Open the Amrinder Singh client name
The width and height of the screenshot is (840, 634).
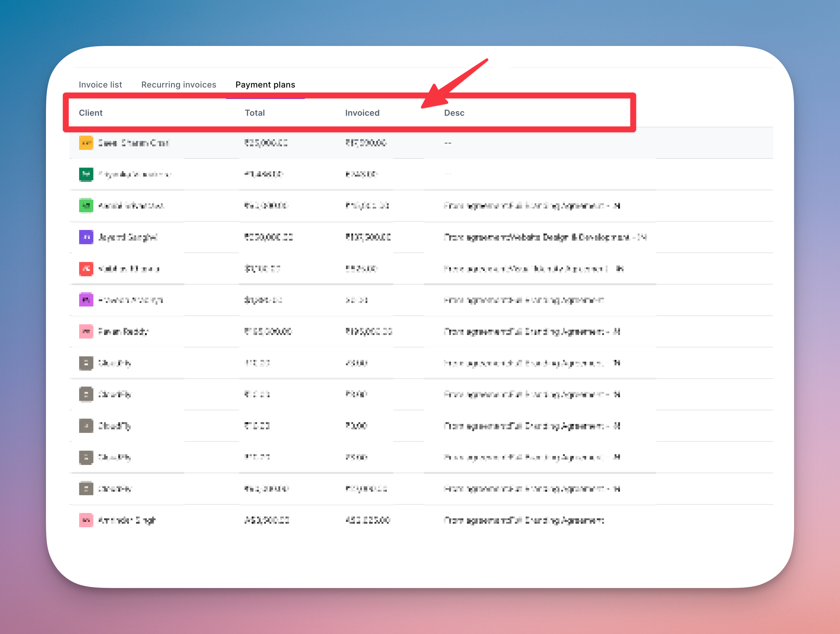(x=127, y=520)
